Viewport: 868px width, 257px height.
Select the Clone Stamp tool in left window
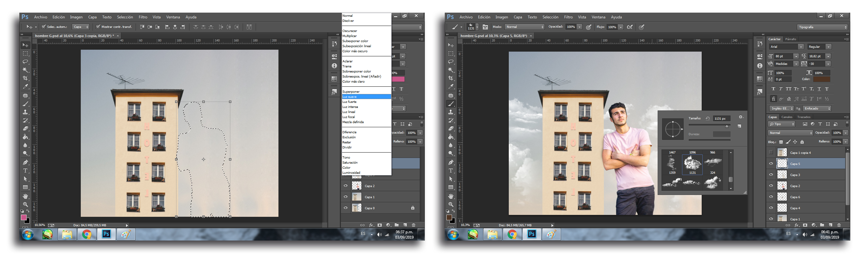point(25,112)
